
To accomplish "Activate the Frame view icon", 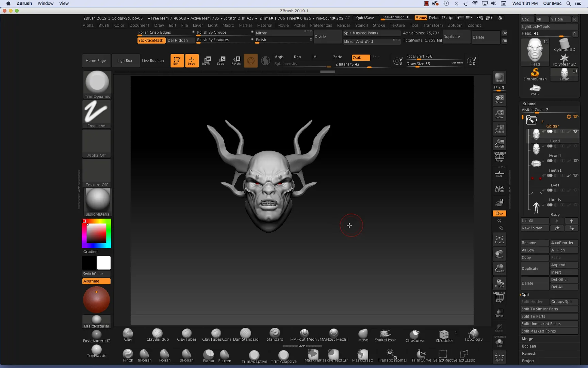I will tap(499, 239).
